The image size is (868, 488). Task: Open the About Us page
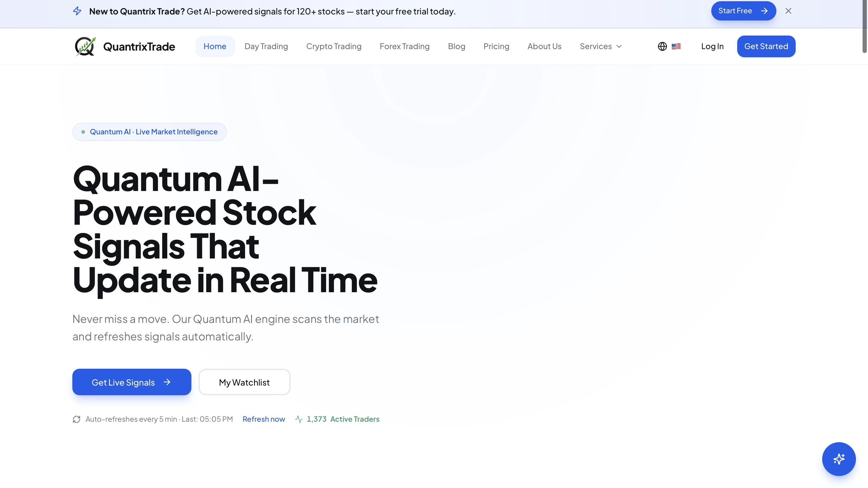click(x=544, y=46)
